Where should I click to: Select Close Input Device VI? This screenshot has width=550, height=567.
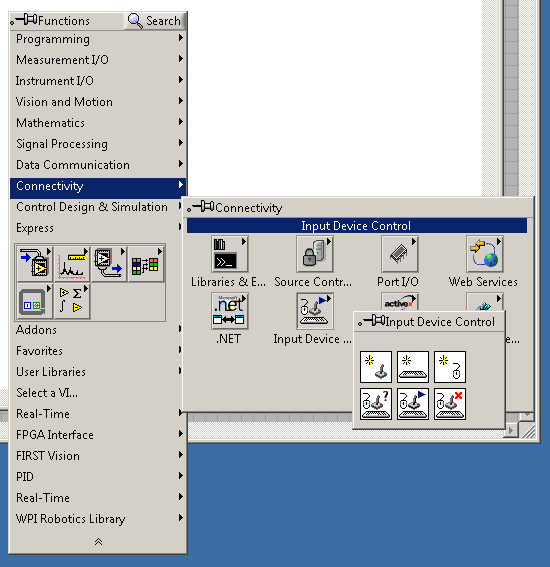[450, 404]
